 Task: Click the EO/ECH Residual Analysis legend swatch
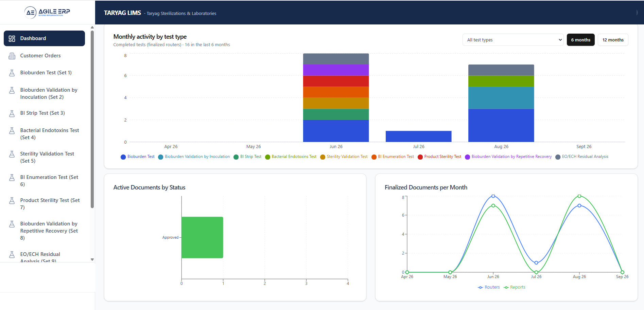[558, 157]
